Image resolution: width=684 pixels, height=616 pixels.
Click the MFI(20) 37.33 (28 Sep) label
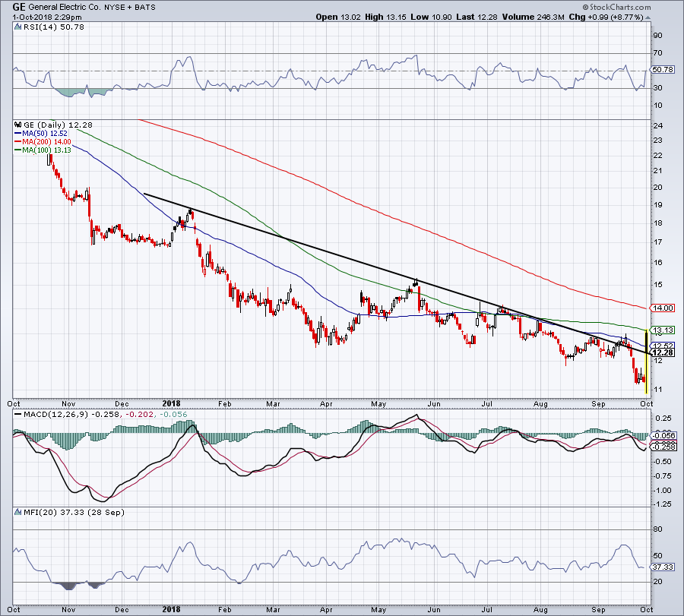[x=74, y=512]
